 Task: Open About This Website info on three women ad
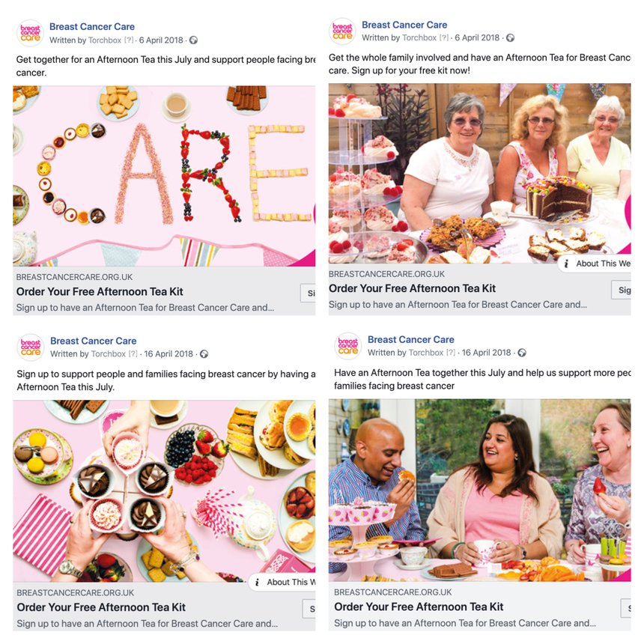click(595, 264)
